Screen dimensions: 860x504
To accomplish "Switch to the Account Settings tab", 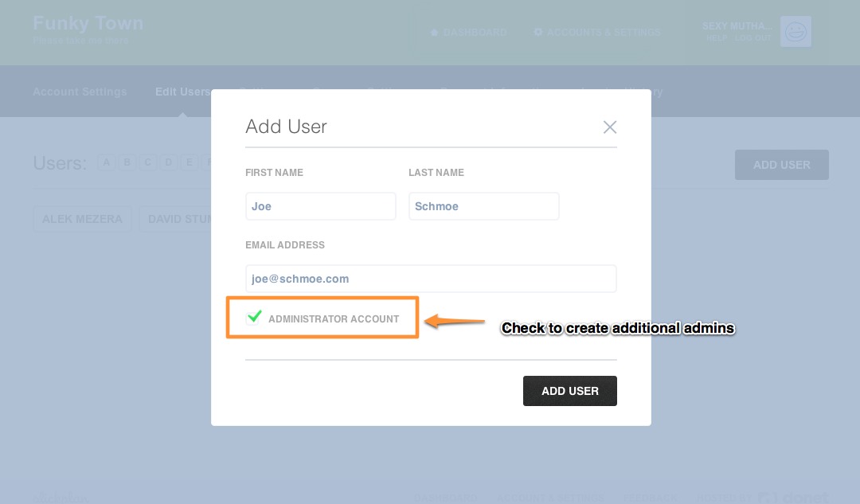I will coord(80,92).
